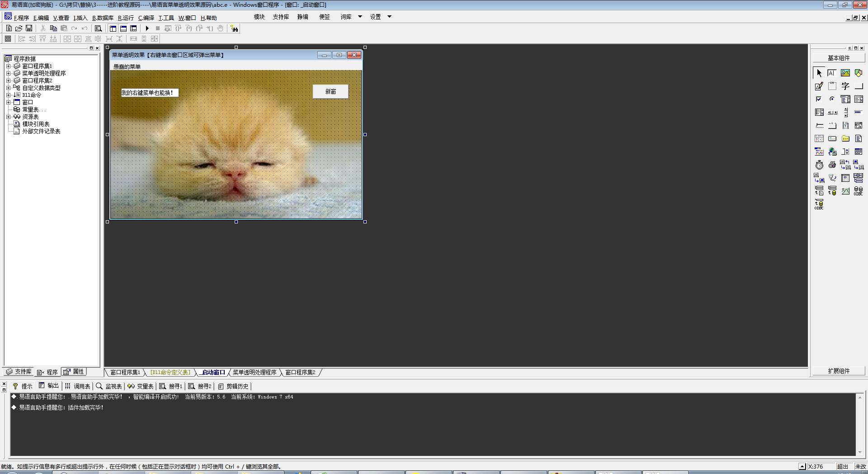This screenshot has height=474, width=868.
Task: Expand the 窗口程序集1 tree node
Action: [x=8, y=66]
